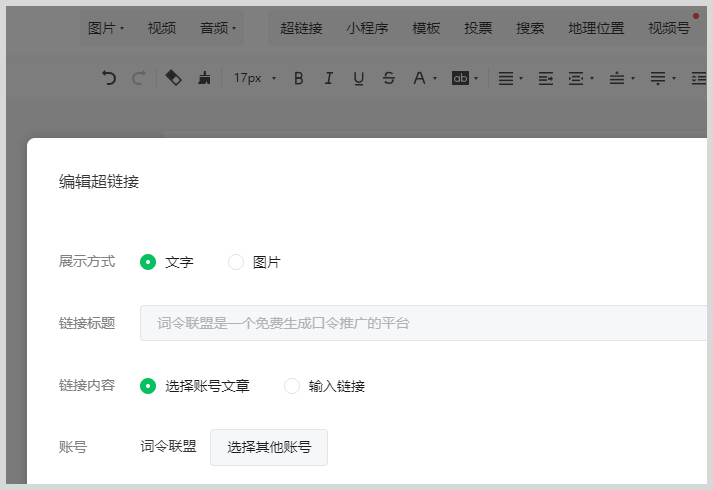Click the 选择其他账号 button
The image size is (713, 490).
tap(269, 447)
